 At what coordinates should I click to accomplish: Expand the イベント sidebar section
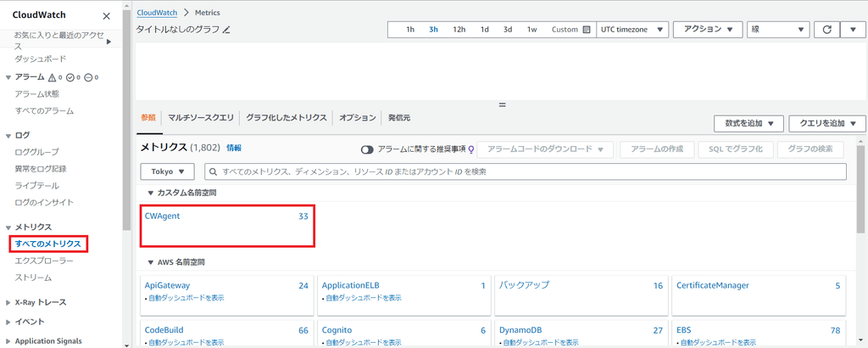pos(8,322)
